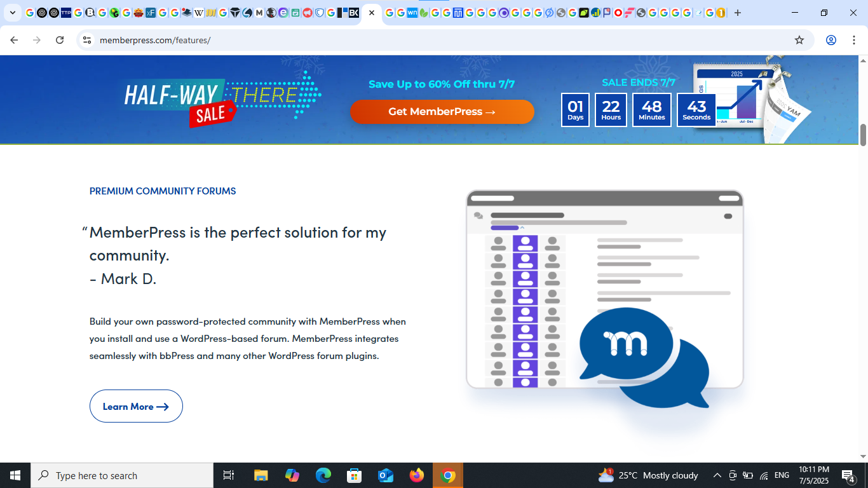The width and height of the screenshot is (868, 488).
Task: Click the Hours countdown box
Action: point(611,110)
